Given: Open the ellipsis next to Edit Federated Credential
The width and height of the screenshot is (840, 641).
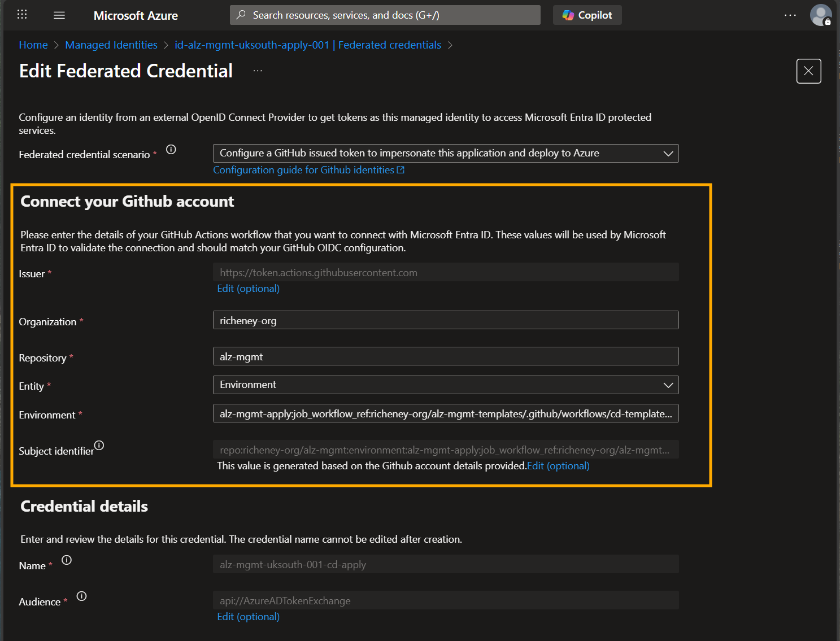Looking at the screenshot, I should pos(257,70).
